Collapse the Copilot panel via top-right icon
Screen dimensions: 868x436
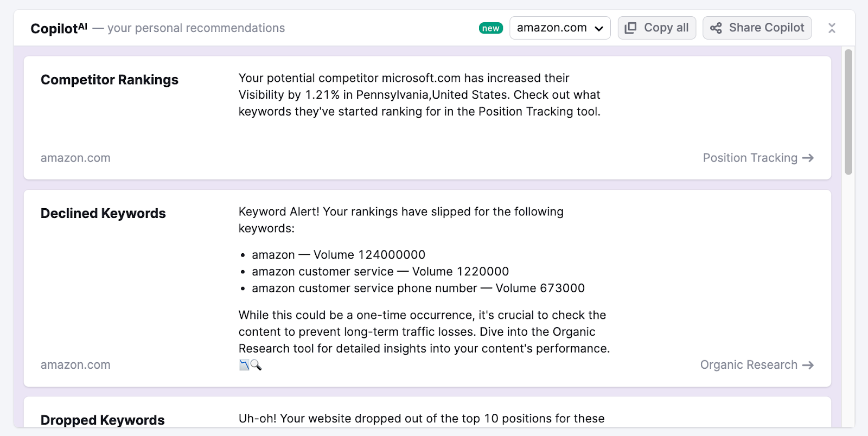(832, 27)
